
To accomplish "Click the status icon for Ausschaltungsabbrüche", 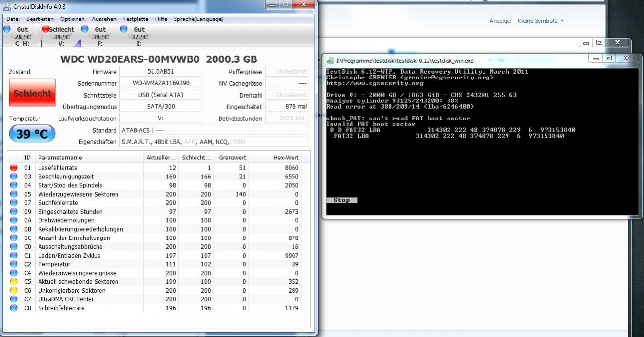I will (14, 247).
